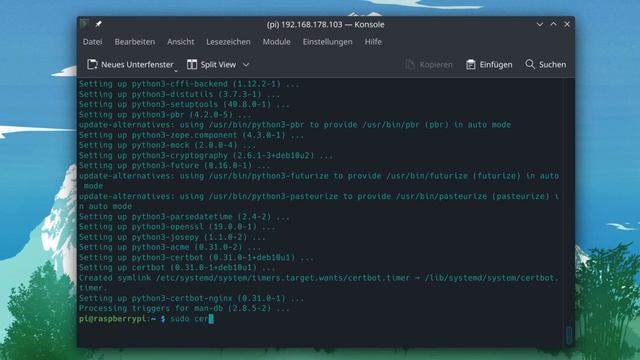The width and height of the screenshot is (640, 360).
Task: Click the Neues Unterfenster tab icon
Action: (x=92, y=64)
